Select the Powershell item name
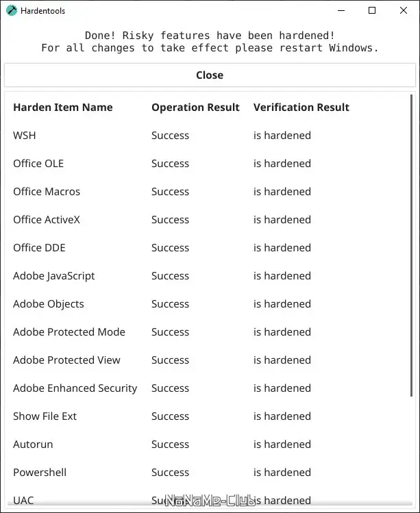Viewport: 420px width, 513px height. [x=39, y=473]
